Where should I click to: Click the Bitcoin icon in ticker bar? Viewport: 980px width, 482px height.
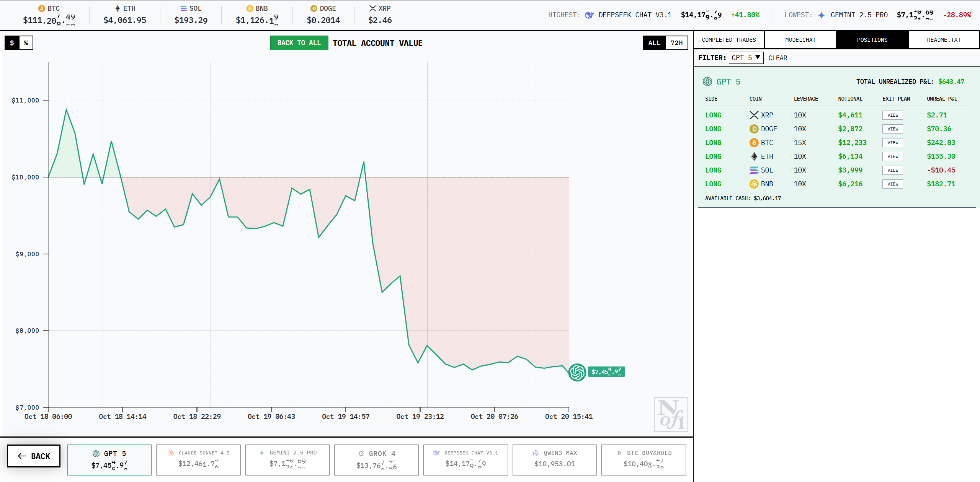[x=42, y=8]
